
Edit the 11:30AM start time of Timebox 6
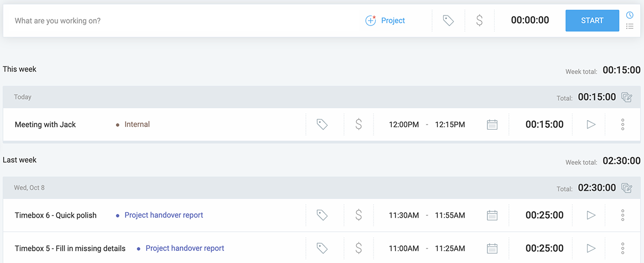tap(404, 215)
